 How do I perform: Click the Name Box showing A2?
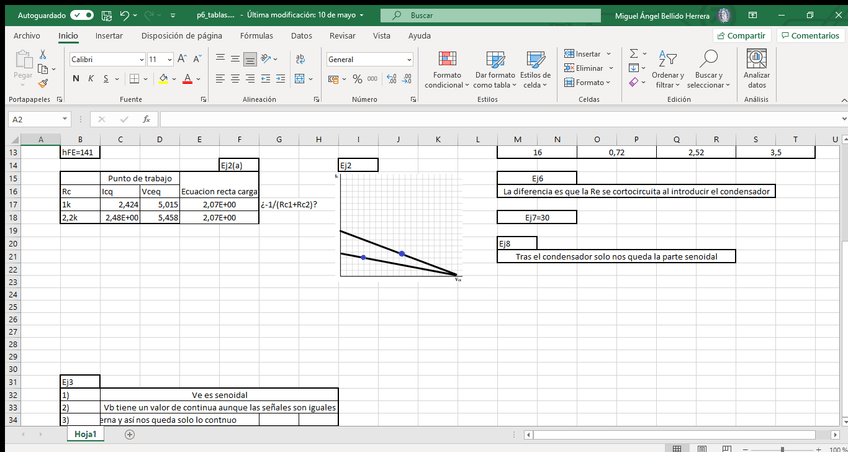point(40,119)
